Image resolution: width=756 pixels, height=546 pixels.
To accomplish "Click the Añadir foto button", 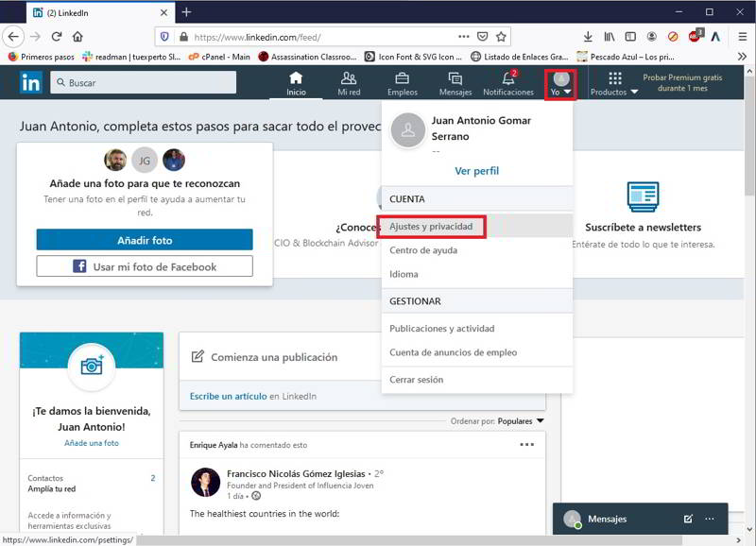I will point(145,239).
